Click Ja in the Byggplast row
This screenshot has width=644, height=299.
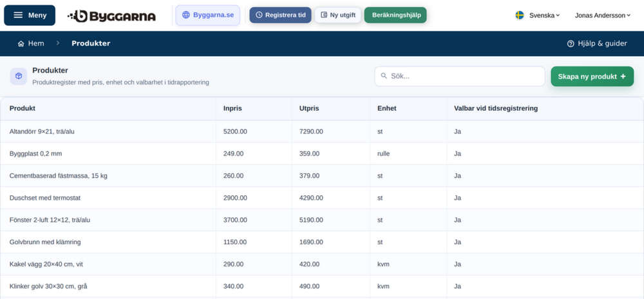point(457,153)
